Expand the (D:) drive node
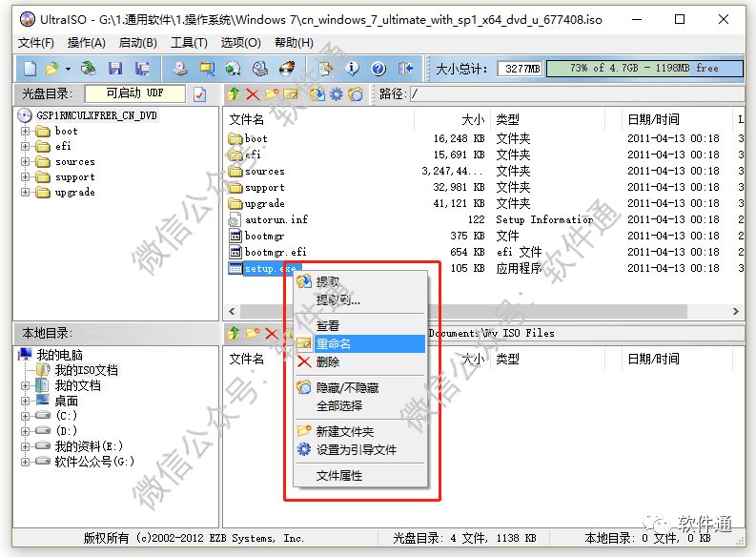756x557 pixels. tap(25, 431)
